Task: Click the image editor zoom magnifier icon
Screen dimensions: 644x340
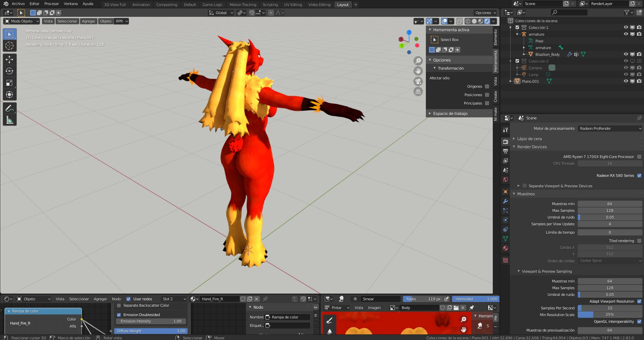Action: [x=464, y=319]
